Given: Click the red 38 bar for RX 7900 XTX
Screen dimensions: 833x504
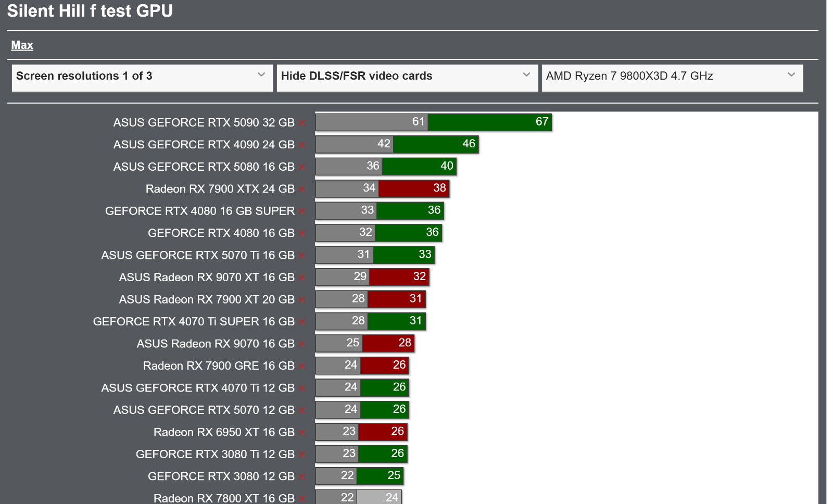Looking at the screenshot, I should [x=414, y=188].
